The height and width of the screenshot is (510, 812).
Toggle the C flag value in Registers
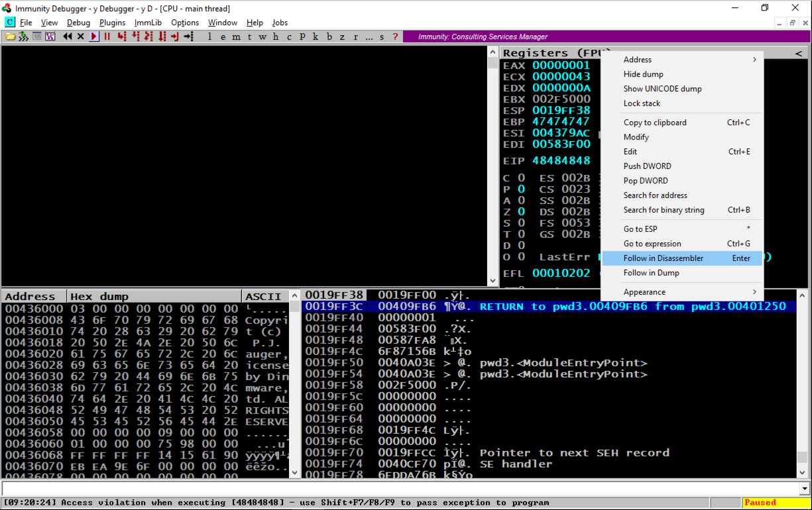(522, 178)
